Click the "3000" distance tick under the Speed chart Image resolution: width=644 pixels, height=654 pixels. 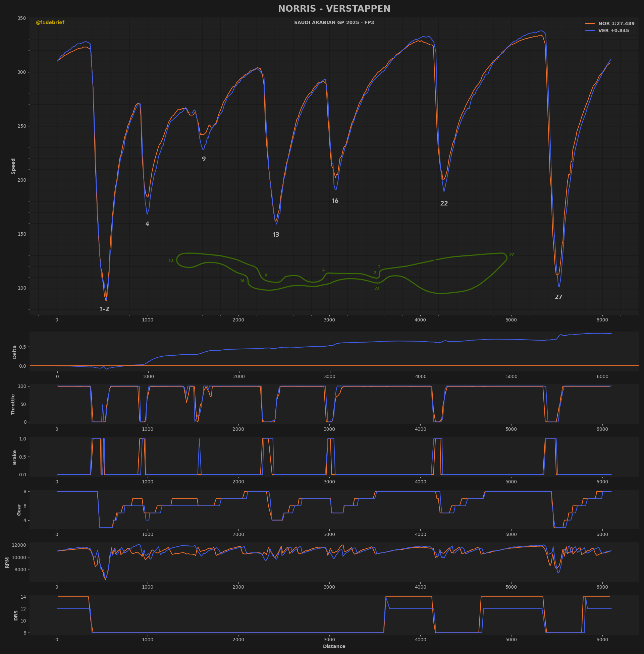pyautogui.click(x=329, y=320)
